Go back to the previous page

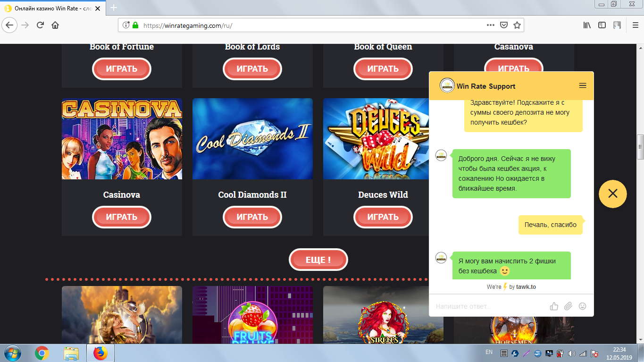coord(10,25)
